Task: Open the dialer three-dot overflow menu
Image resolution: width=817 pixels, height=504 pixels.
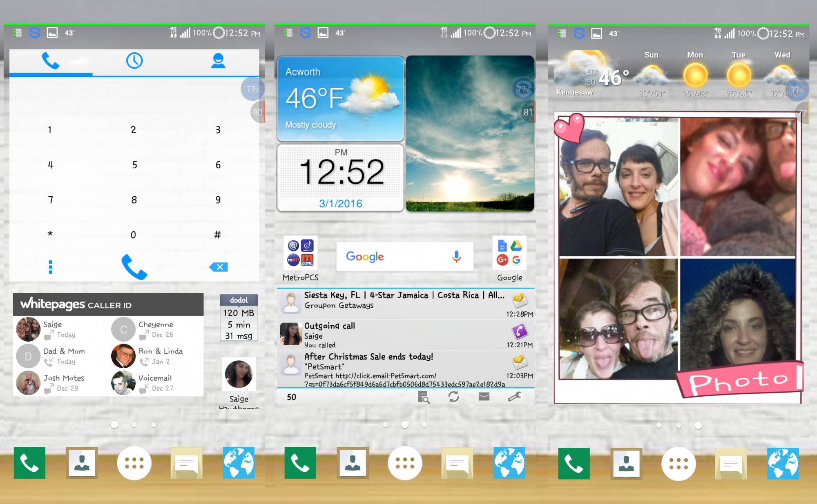Action: point(51,267)
